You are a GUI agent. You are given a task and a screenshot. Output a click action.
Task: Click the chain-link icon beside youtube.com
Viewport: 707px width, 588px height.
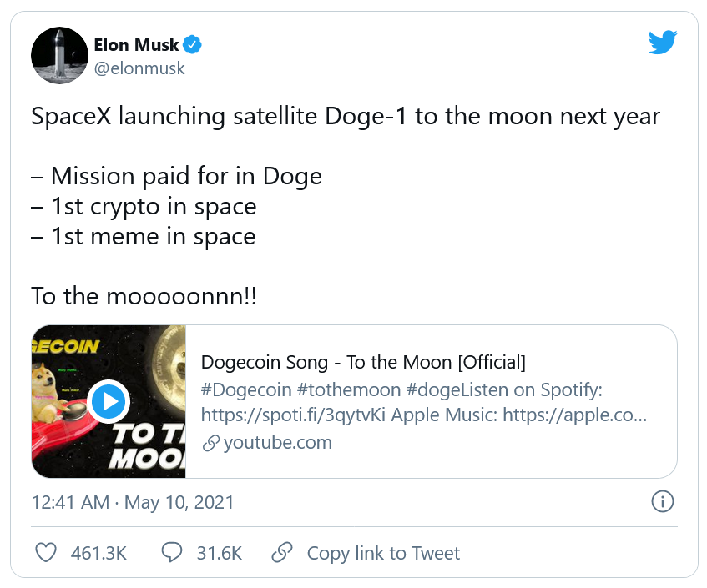tap(211, 443)
